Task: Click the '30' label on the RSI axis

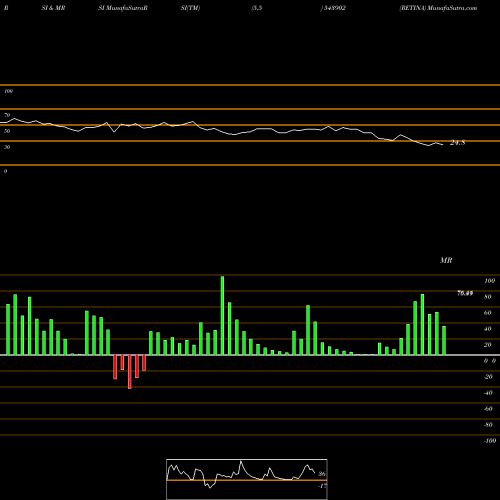Action: (x=7, y=147)
